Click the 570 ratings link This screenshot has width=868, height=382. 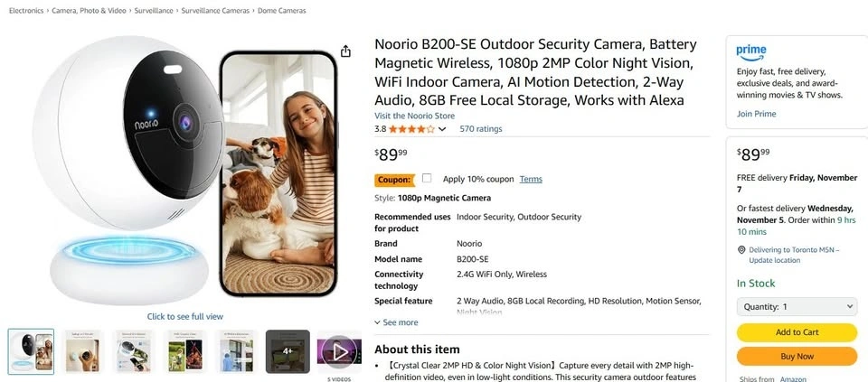tap(481, 129)
